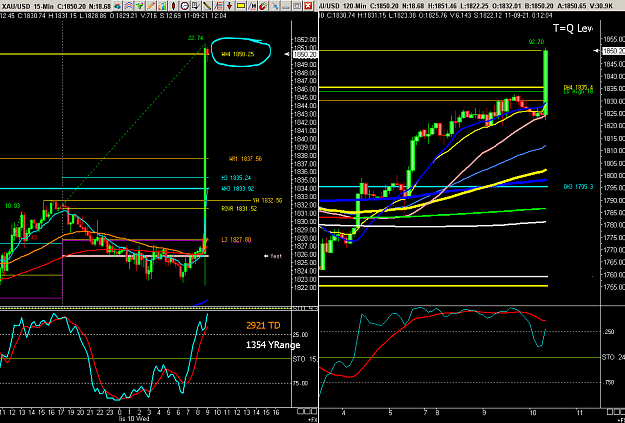Select the diagonal trend line tool
The width and height of the screenshot is (625, 423).
click(x=207, y=6)
